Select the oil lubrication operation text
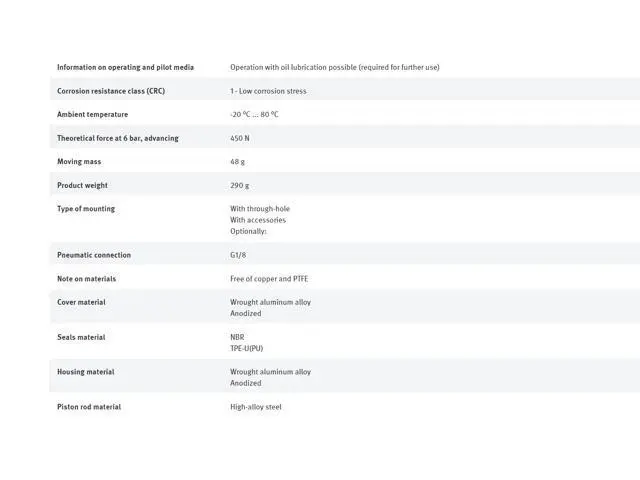The height and width of the screenshot is (480, 640). click(334, 67)
